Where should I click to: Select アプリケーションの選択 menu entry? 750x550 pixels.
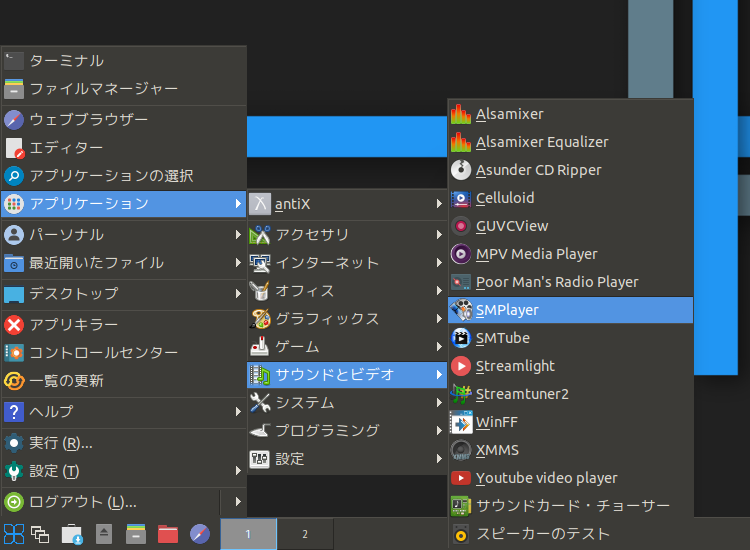click(124, 176)
